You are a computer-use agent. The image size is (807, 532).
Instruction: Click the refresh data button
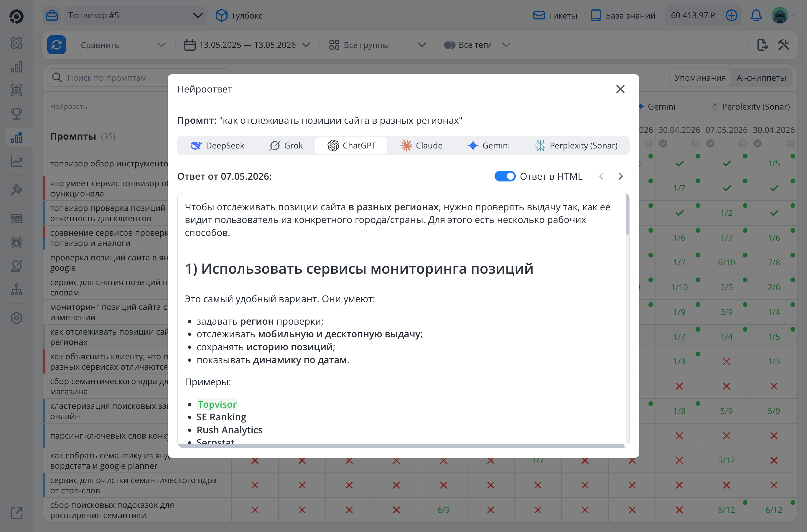(56, 45)
